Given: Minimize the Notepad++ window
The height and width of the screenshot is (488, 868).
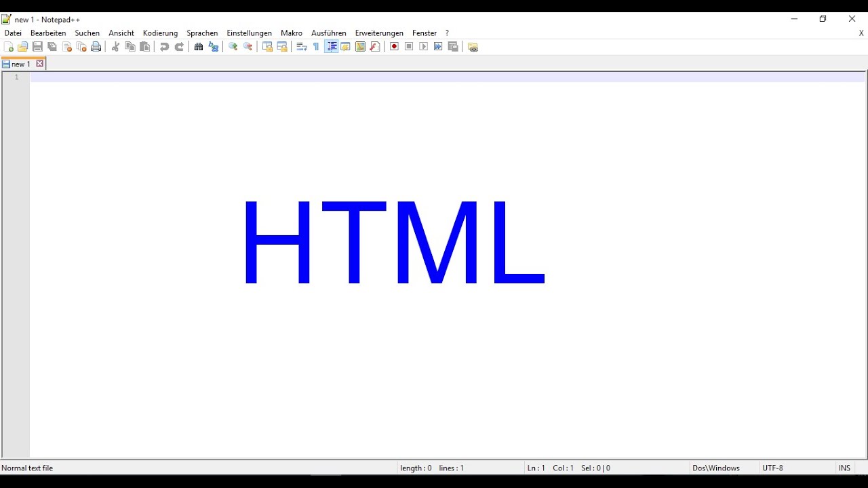Looking at the screenshot, I should pyautogui.click(x=794, y=19).
